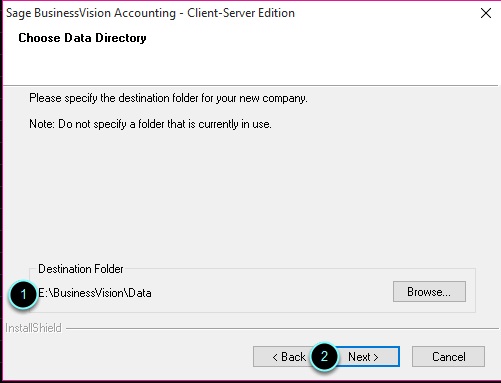The image size is (501, 383).
Task: Click the window title bar text
Action: coord(150,13)
